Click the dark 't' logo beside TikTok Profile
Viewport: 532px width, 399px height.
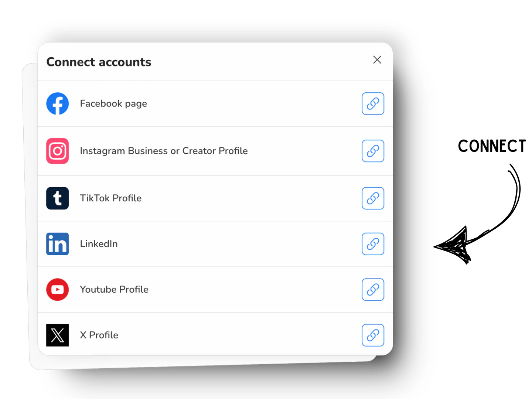(57, 198)
